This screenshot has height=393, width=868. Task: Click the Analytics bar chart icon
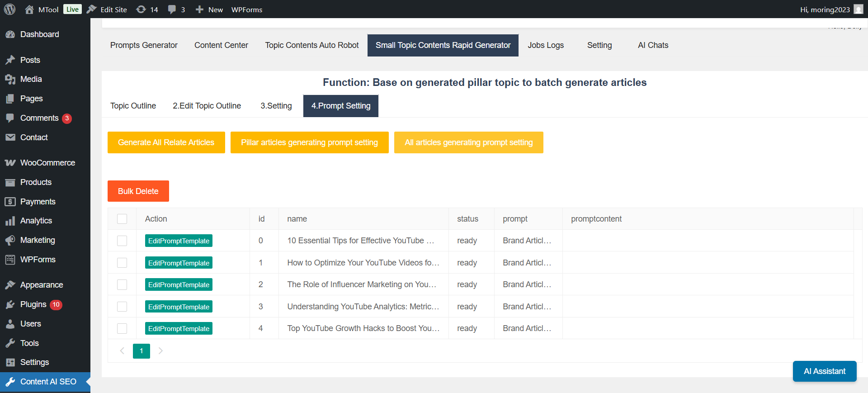(10, 221)
